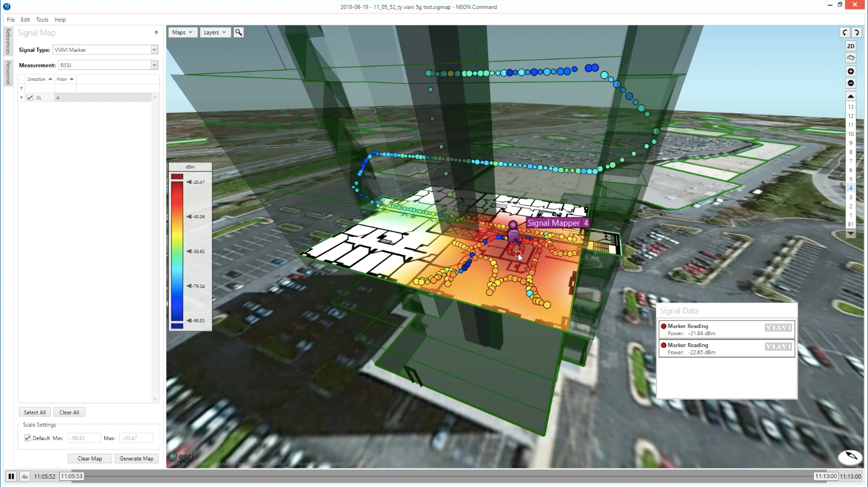The height and width of the screenshot is (487, 868).
Task: Toggle the Default scale checkbox
Action: click(28, 438)
